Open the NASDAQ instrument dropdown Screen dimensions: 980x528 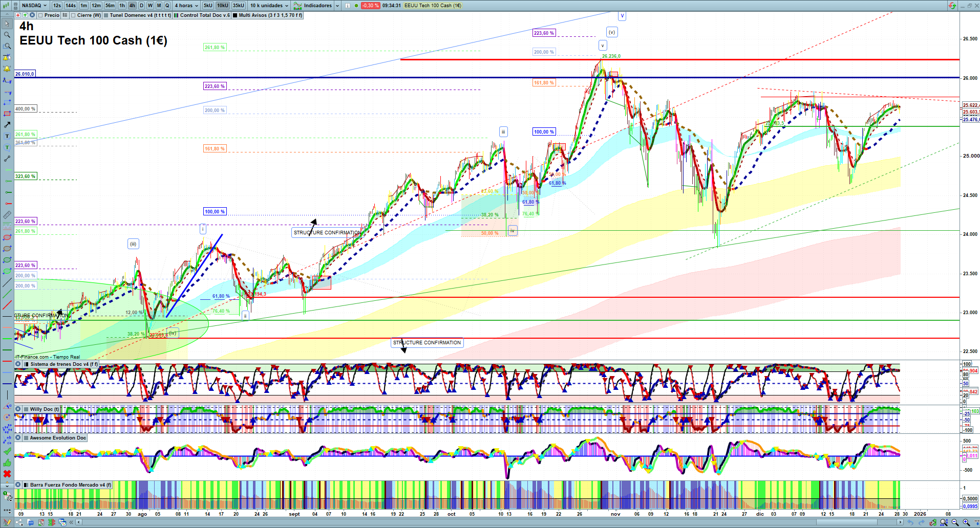pos(34,6)
